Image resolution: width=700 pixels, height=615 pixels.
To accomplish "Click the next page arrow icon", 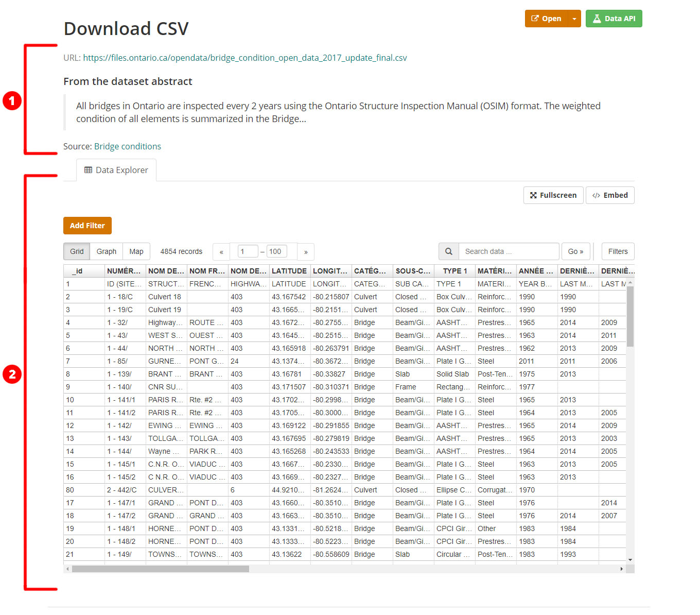I will pos(306,251).
